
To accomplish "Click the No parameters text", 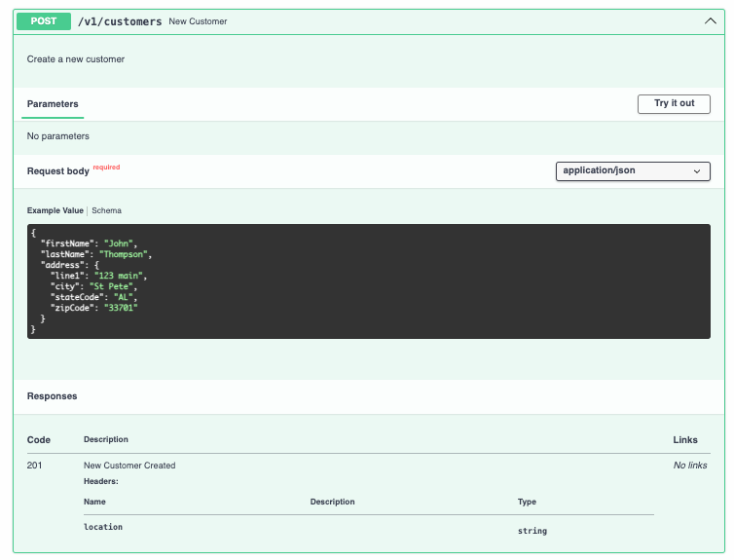I will coord(58,136).
